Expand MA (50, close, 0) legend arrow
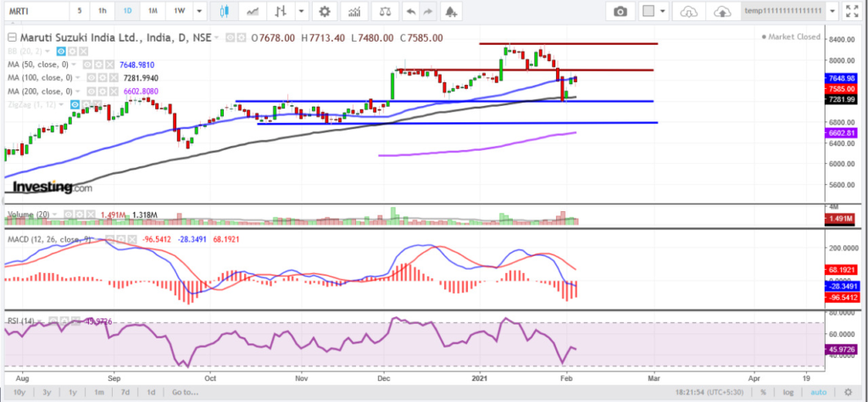Image resolution: width=868 pixels, height=402 pixels. (x=74, y=64)
